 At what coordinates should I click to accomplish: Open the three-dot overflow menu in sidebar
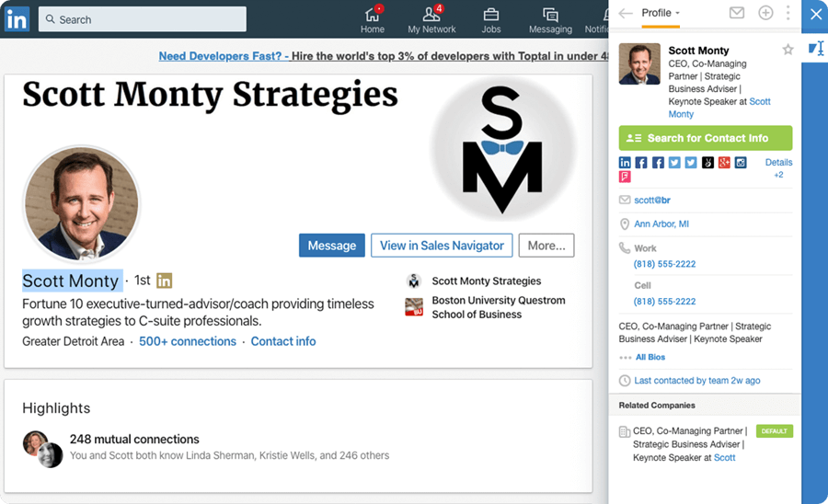[x=788, y=13]
